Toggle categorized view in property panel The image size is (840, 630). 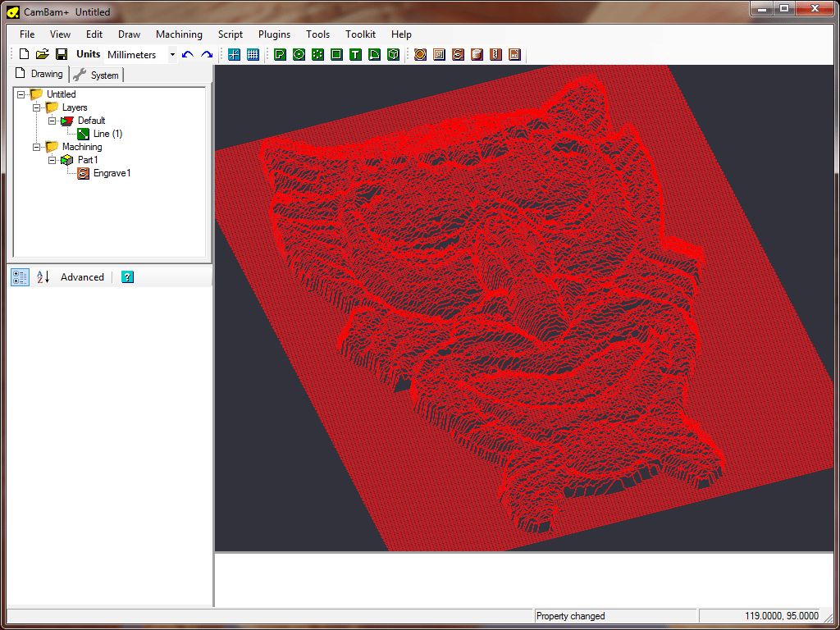[21, 277]
